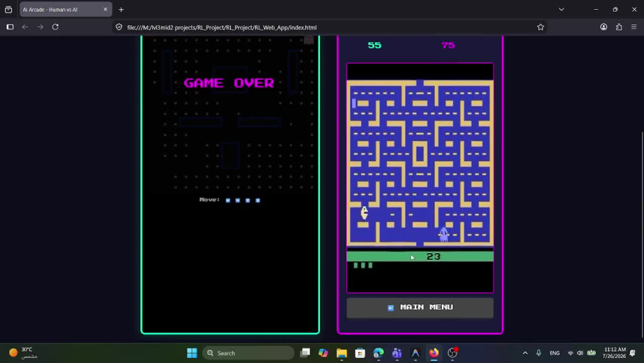The height and width of the screenshot is (363, 644).
Task: Toggle the browser sidebar
Action: (x=10, y=27)
